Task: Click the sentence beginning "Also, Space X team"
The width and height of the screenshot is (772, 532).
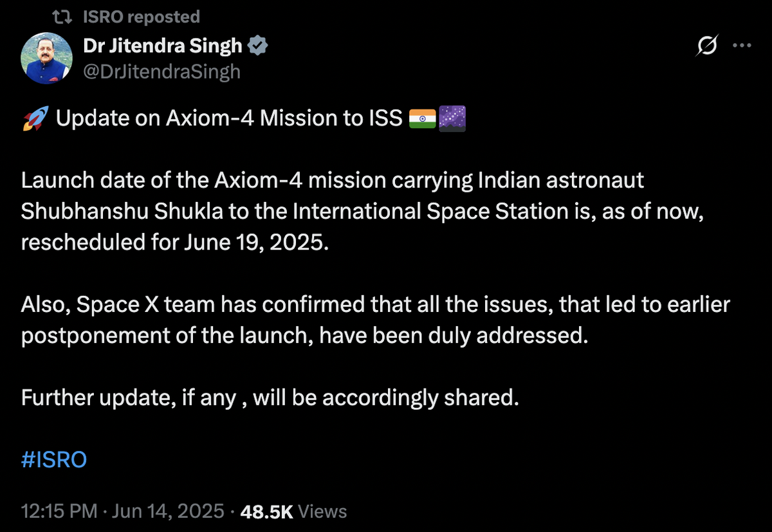Action: [376, 320]
